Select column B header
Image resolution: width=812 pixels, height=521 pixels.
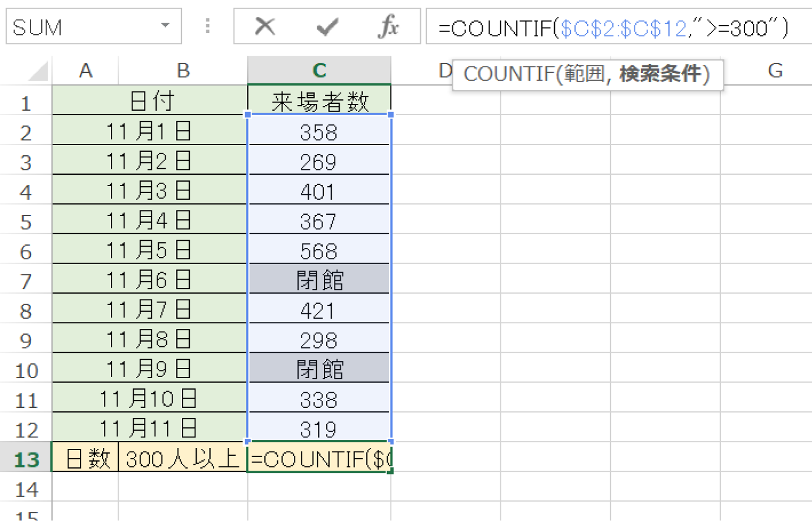[x=183, y=70]
